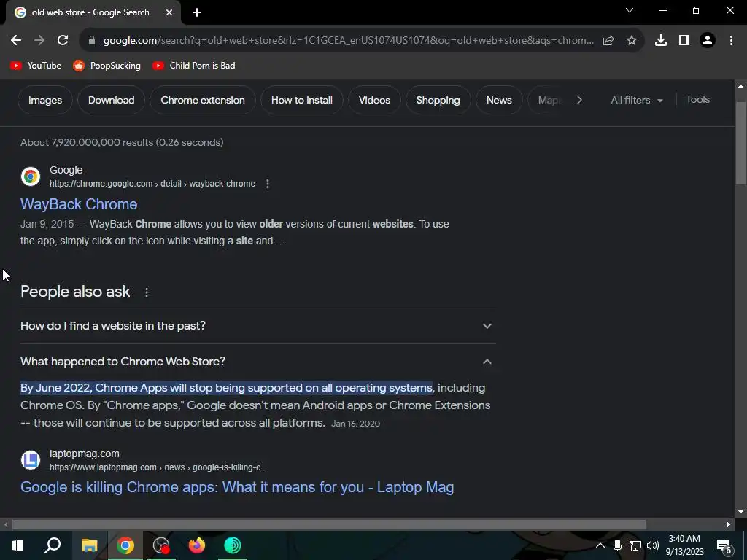This screenshot has height=560, width=747.
Task: Reload the Google search page
Action: tap(63, 41)
